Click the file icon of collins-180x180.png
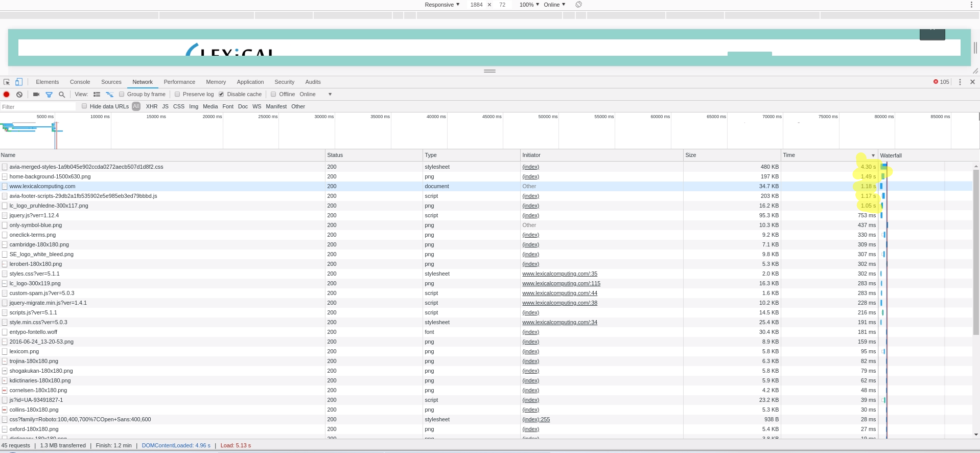This screenshot has height=453, width=980. pyautogui.click(x=5, y=410)
